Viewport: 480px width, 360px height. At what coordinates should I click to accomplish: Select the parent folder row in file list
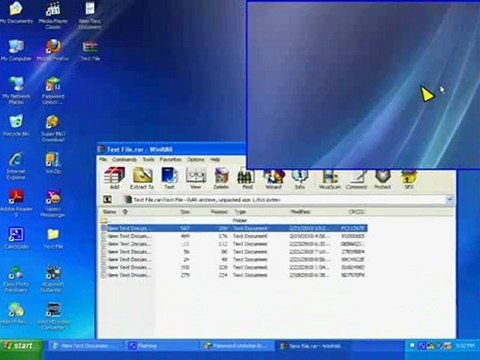[x=233, y=220]
